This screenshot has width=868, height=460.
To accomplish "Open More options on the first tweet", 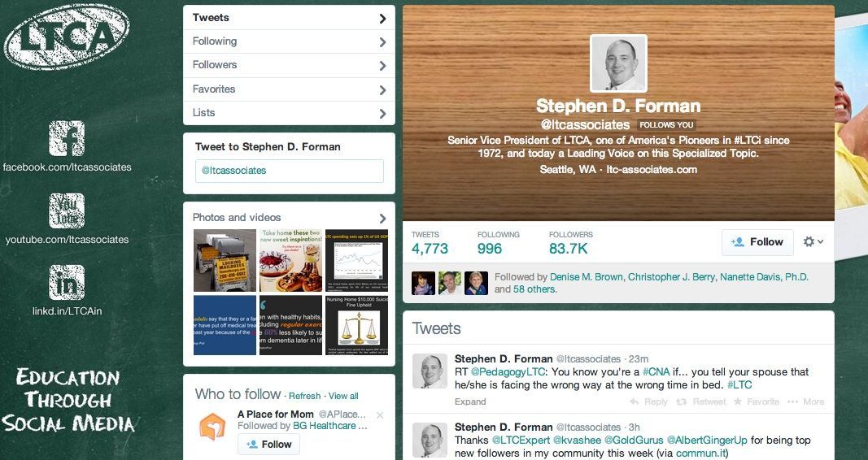I will [x=792, y=402].
